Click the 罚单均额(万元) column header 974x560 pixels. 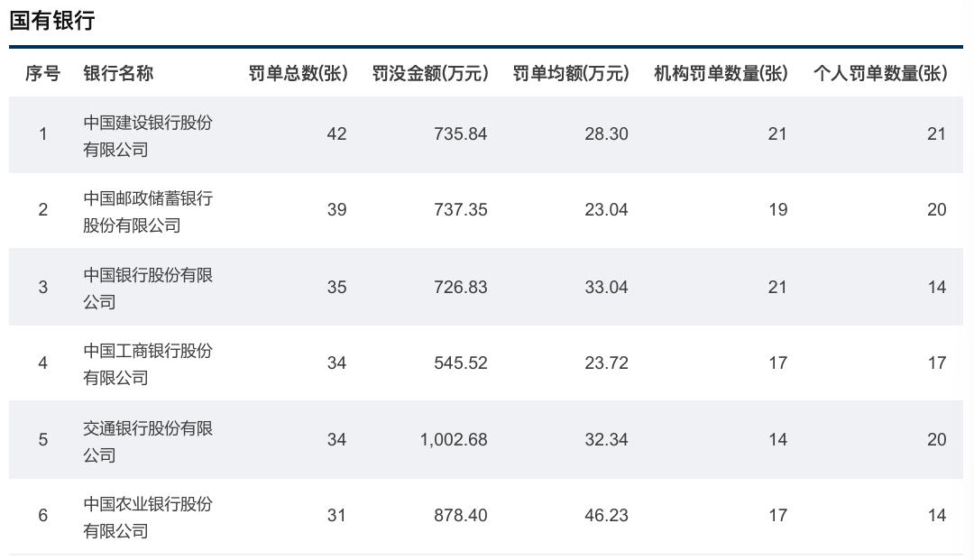[x=571, y=73]
